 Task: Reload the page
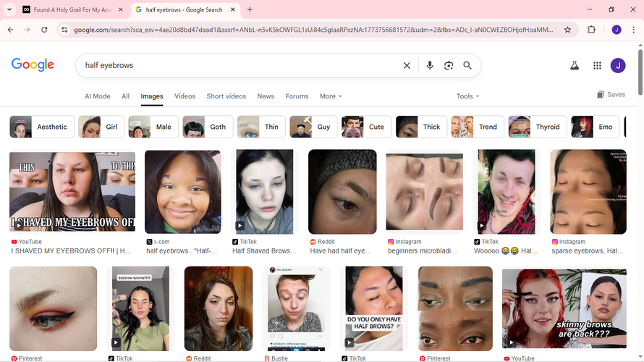tap(44, 30)
